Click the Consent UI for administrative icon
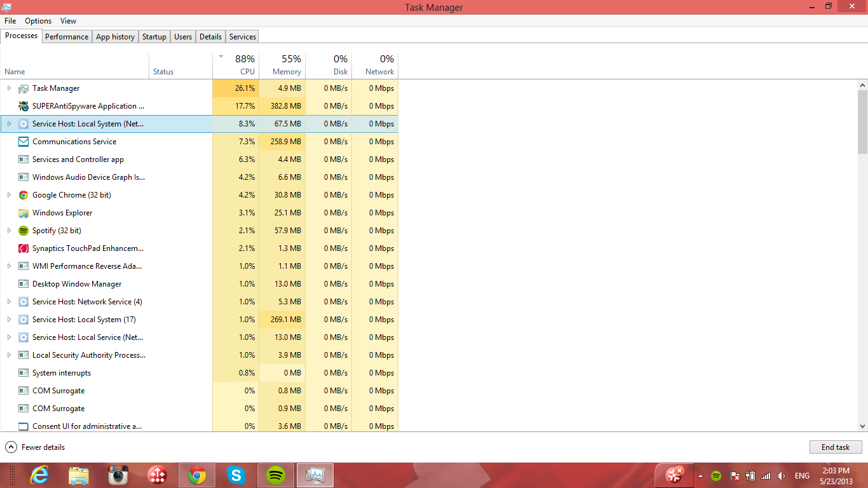 pyautogui.click(x=24, y=426)
